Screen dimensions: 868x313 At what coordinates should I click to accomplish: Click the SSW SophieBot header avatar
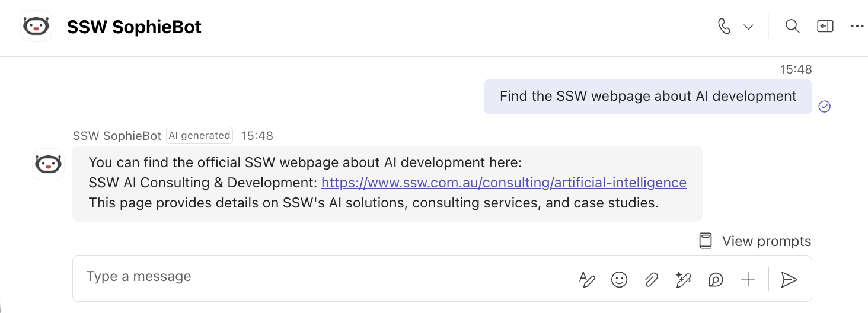36,27
